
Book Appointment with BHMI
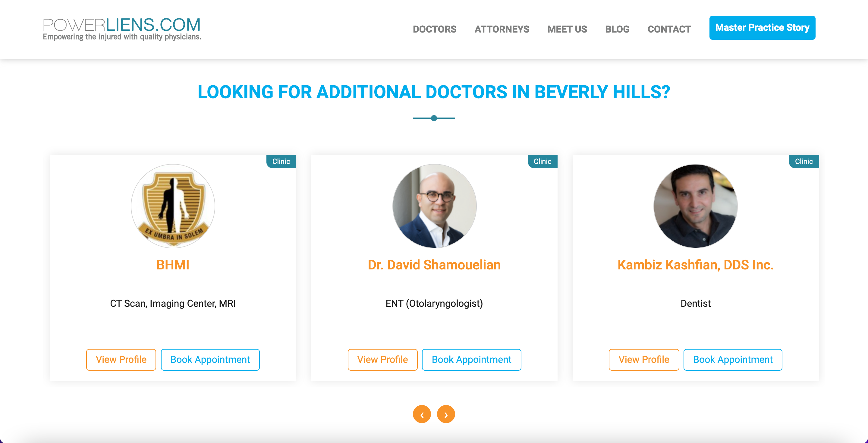pos(210,360)
